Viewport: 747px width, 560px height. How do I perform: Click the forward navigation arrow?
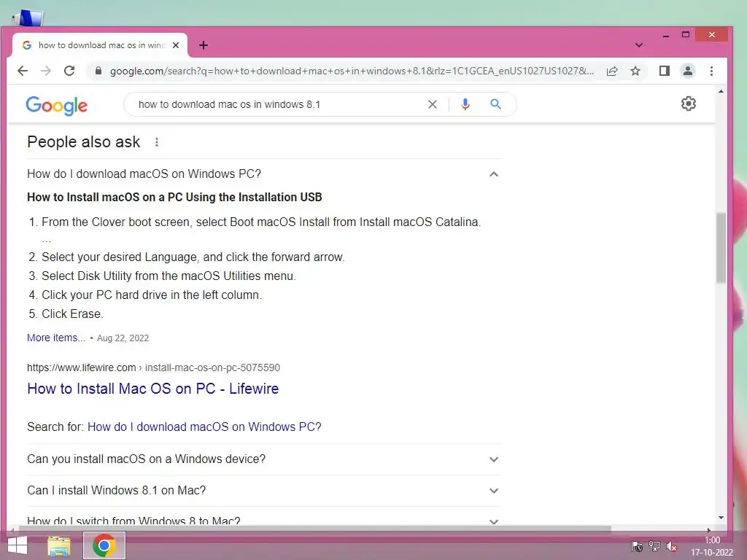46,71
